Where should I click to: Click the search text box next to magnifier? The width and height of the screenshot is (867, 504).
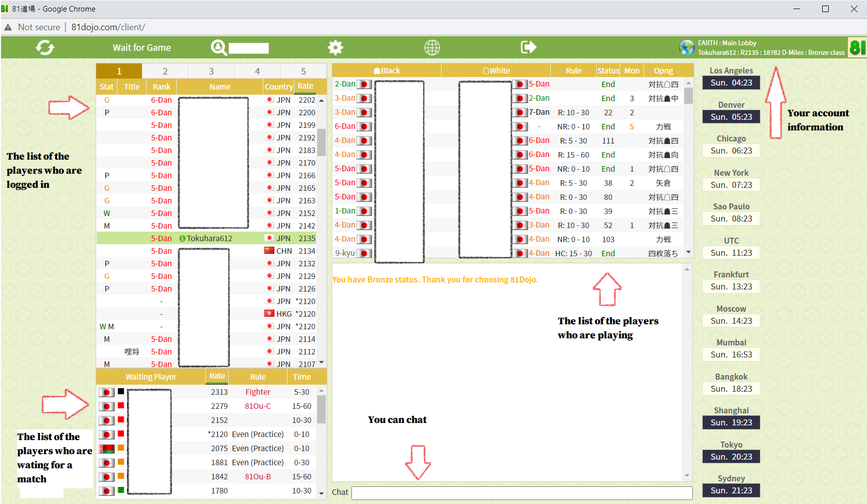249,48
